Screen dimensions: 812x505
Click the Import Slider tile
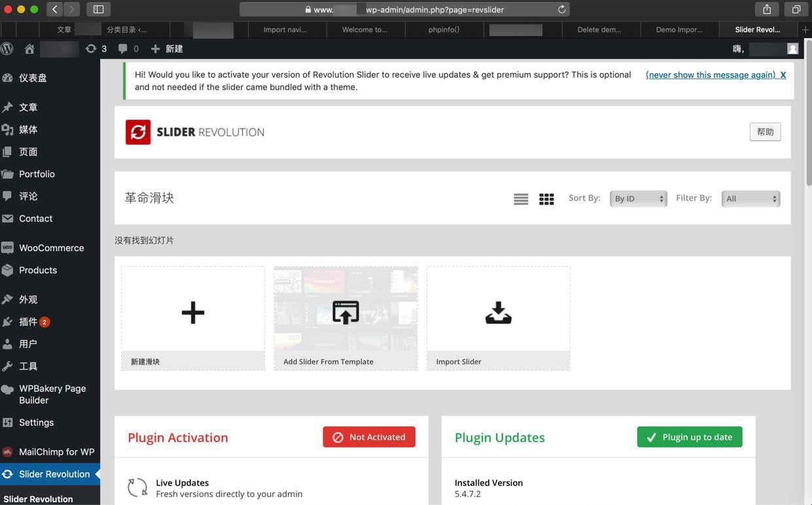[x=498, y=318]
